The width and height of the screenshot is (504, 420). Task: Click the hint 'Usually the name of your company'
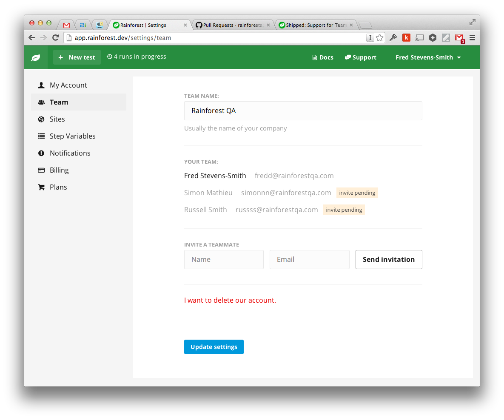[236, 128]
